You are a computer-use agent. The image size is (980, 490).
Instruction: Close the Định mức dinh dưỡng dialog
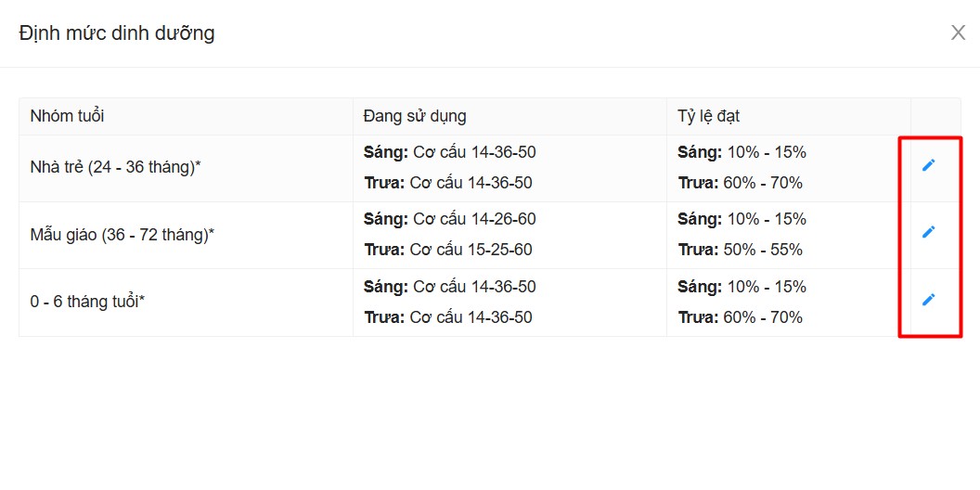(959, 33)
